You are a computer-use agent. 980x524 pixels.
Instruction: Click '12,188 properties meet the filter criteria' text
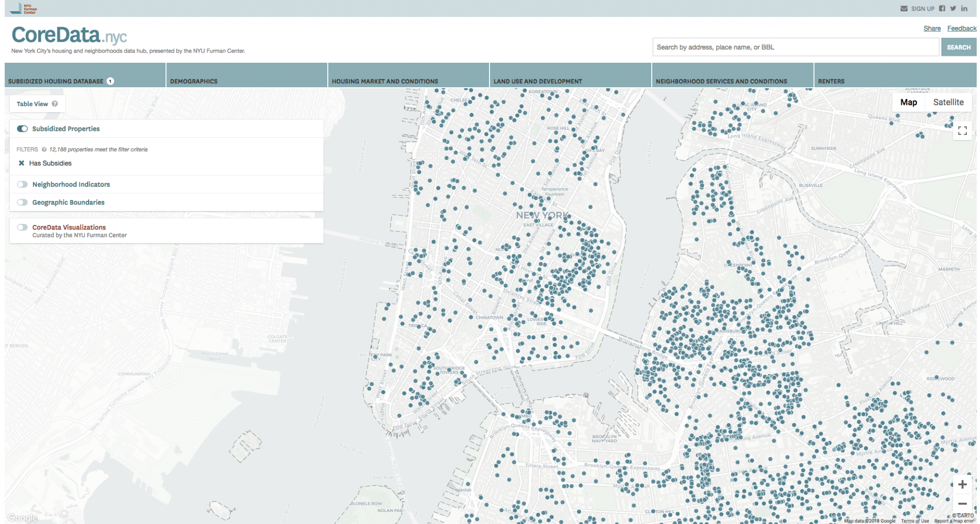tap(98, 150)
